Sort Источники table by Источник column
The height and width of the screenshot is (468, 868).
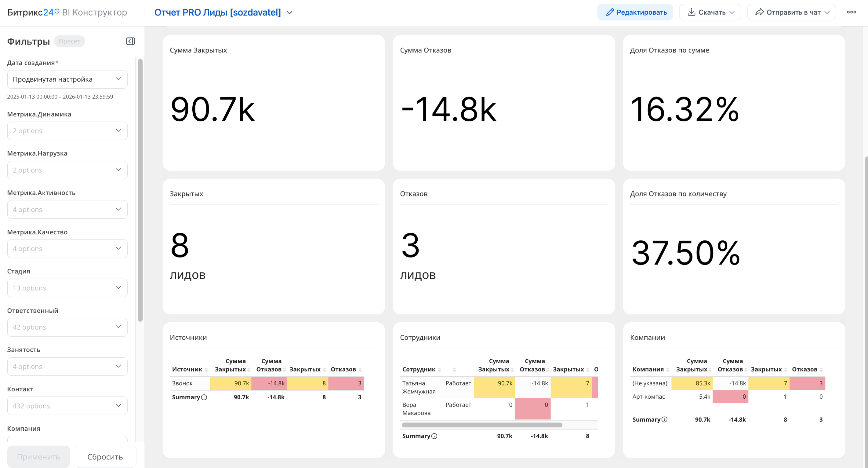pyautogui.click(x=206, y=370)
